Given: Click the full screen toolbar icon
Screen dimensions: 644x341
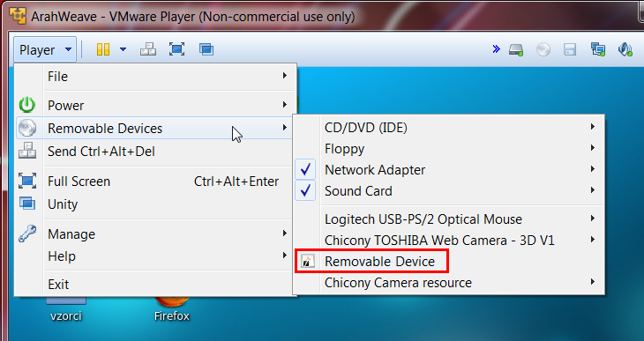Looking at the screenshot, I should point(176,49).
